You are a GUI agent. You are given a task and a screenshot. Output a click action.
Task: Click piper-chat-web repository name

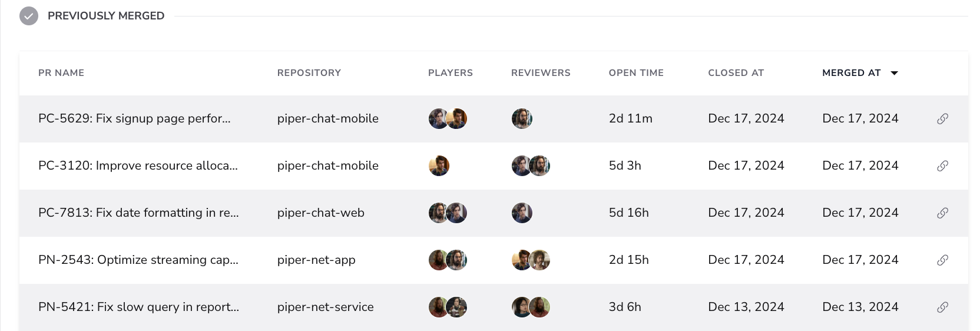(321, 213)
